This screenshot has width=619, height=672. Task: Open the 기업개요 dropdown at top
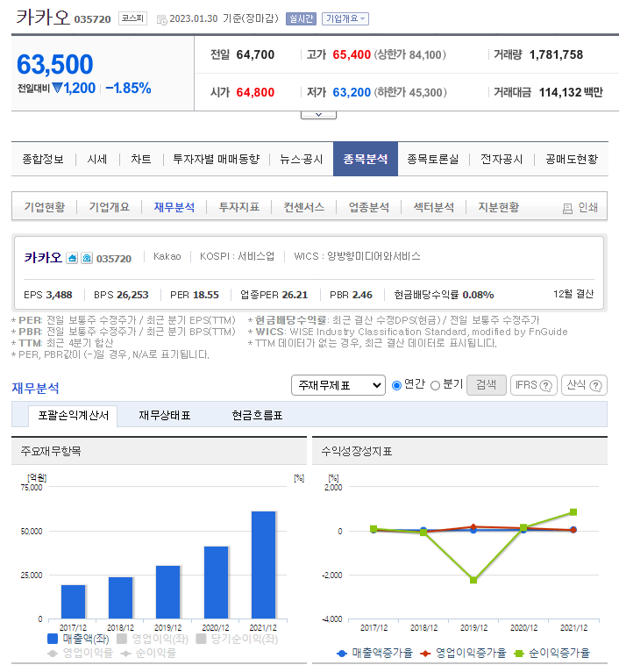[345, 18]
